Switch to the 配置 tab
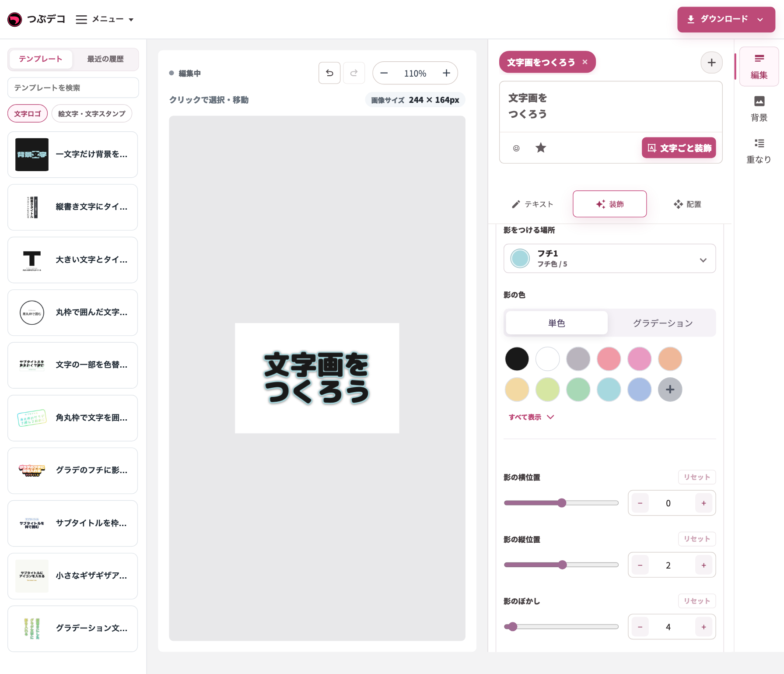 pos(687,204)
